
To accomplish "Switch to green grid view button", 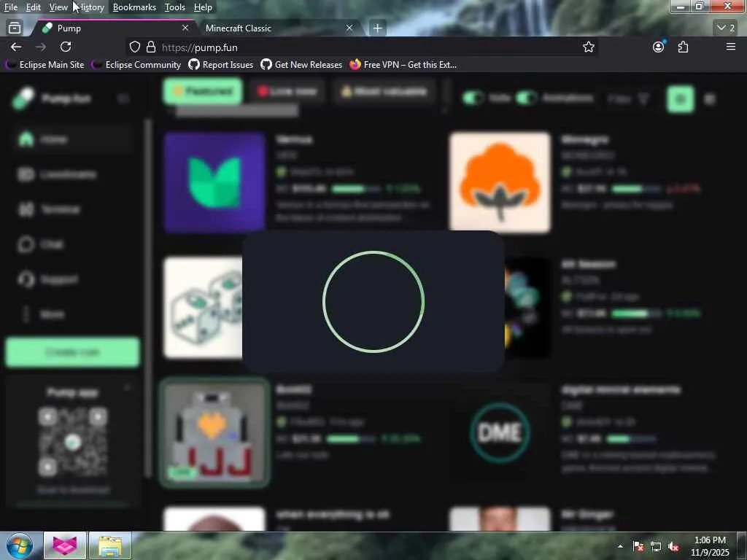I will click(681, 99).
